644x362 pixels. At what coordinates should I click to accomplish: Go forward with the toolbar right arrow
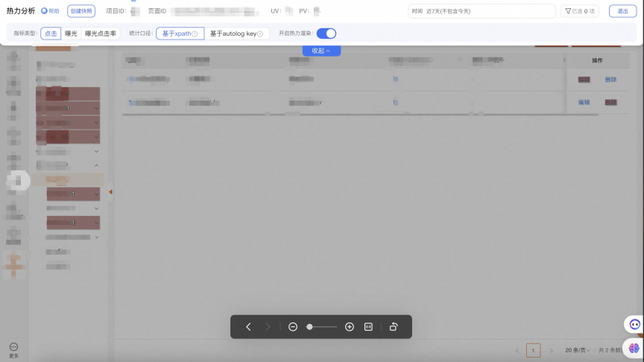tap(268, 327)
